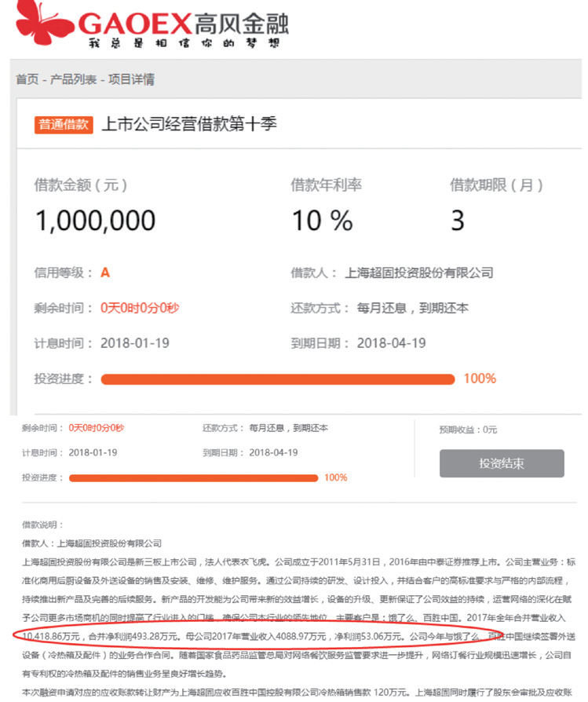588x702 pixels.
Task: Select the loan amount 1,000,000
Action: coord(95,221)
